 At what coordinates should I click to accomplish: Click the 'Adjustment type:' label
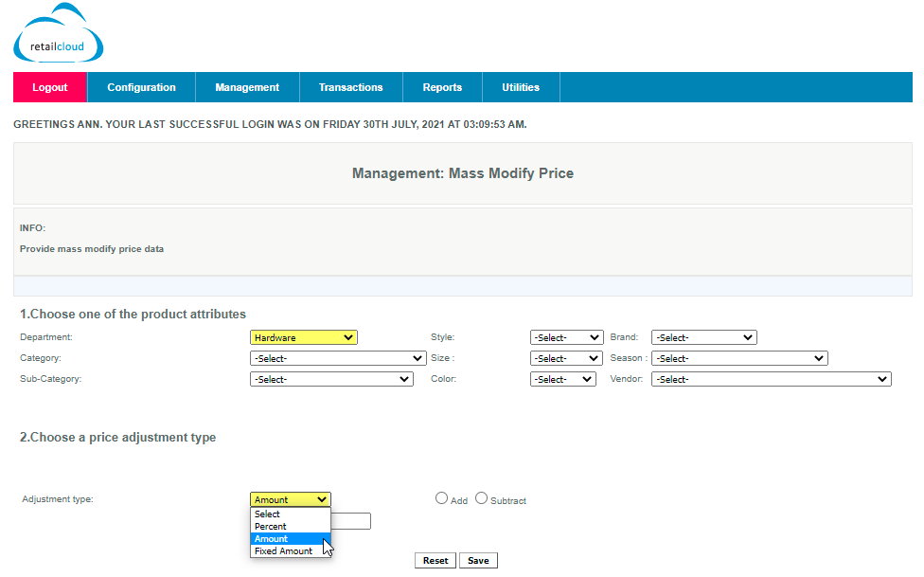pyautogui.click(x=58, y=499)
